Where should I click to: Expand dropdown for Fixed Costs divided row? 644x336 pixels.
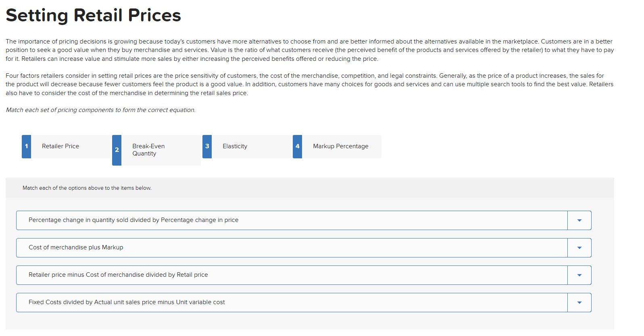(x=579, y=303)
